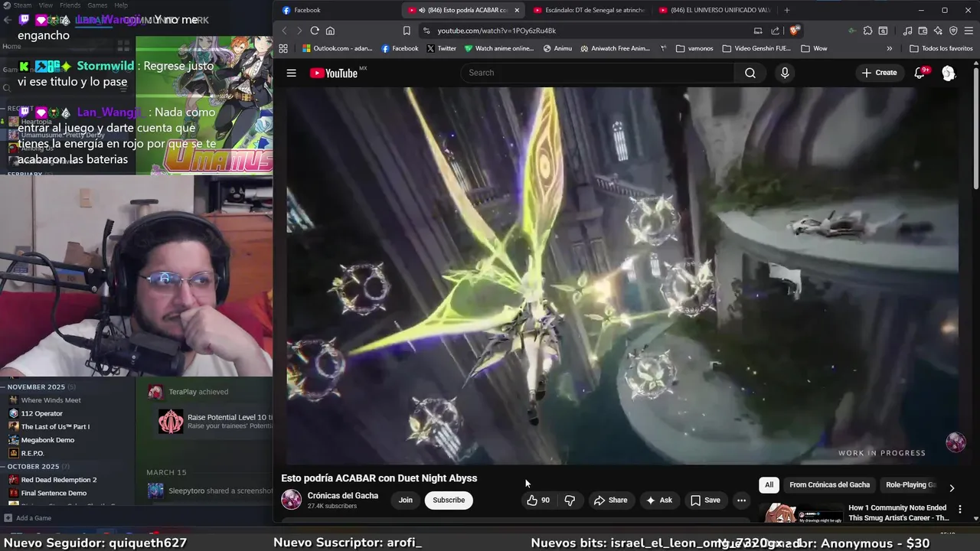Click Add a Game in Steam
This screenshot has height=551, width=980.
(28, 518)
